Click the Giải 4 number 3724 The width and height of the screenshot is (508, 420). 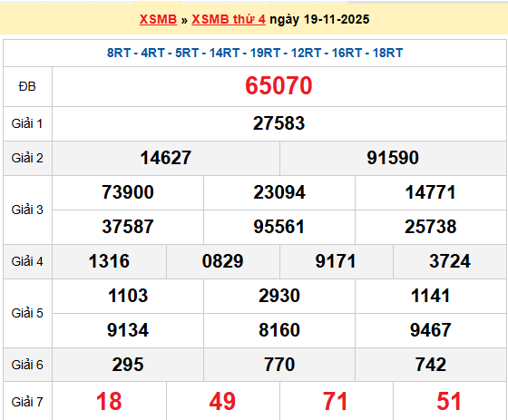450,261
